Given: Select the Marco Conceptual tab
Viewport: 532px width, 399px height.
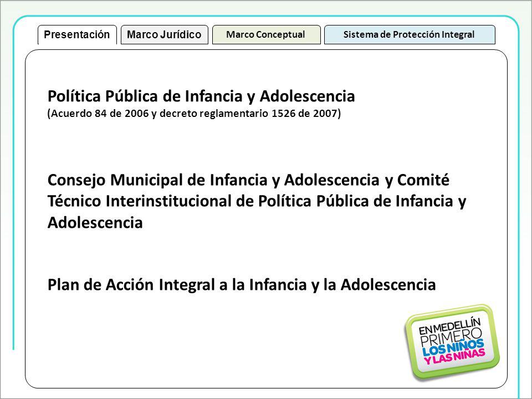Looking at the screenshot, I should coord(267,34).
